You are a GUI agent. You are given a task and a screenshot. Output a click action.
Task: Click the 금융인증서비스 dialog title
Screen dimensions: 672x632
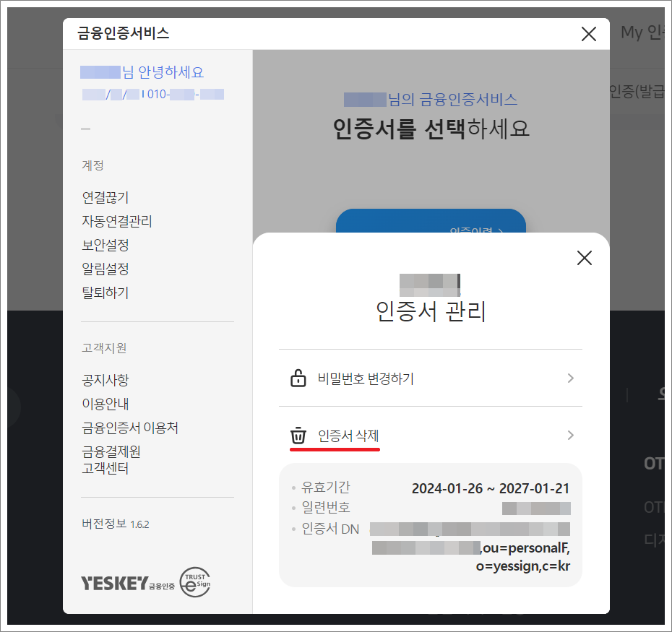pyautogui.click(x=124, y=33)
